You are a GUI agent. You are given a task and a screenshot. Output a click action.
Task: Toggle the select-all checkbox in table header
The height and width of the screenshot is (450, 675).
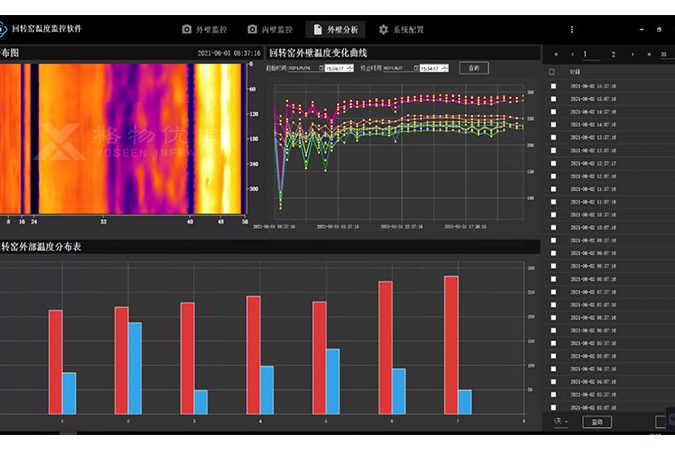552,72
